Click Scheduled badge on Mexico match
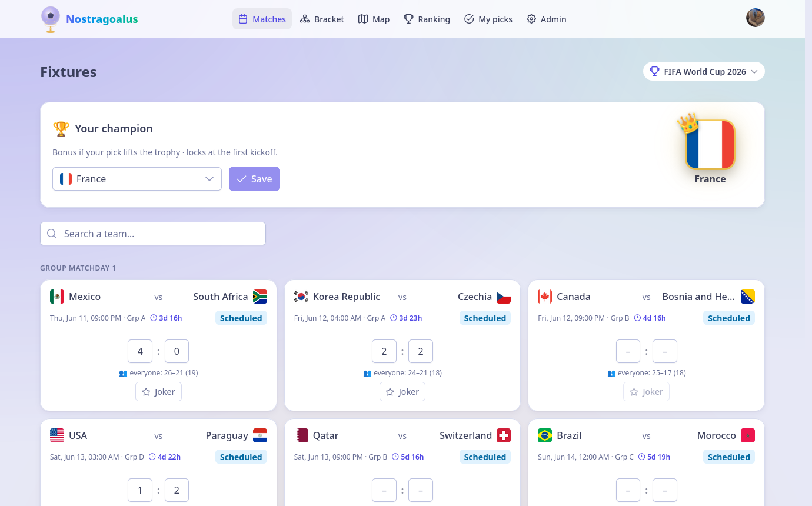812x506 pixels. (x=241, y=318)
